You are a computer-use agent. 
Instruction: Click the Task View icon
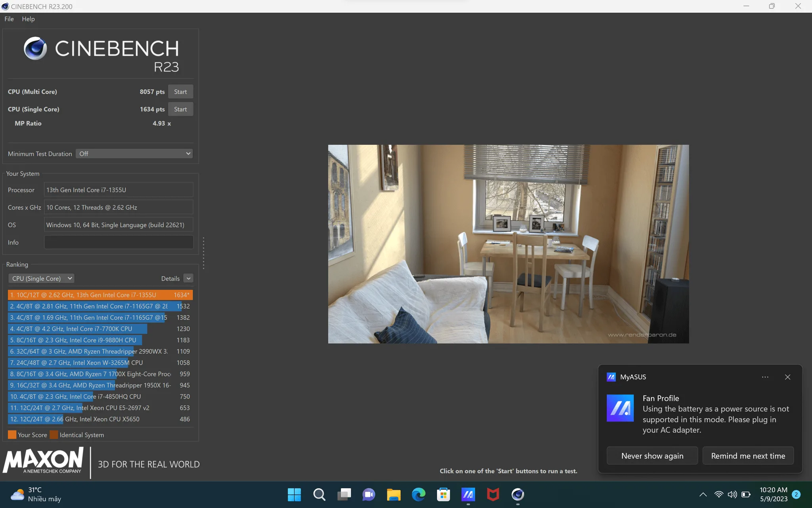coord(344,495)
